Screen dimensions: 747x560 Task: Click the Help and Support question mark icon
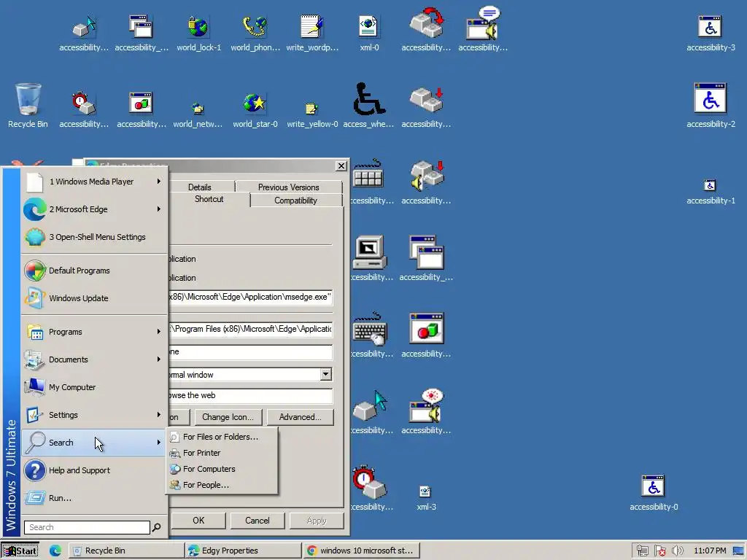pyautogui.click(x=35, y=470)
